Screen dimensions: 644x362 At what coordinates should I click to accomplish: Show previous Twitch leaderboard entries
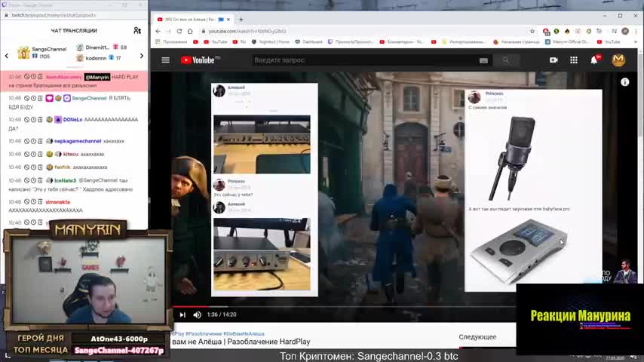7,56
